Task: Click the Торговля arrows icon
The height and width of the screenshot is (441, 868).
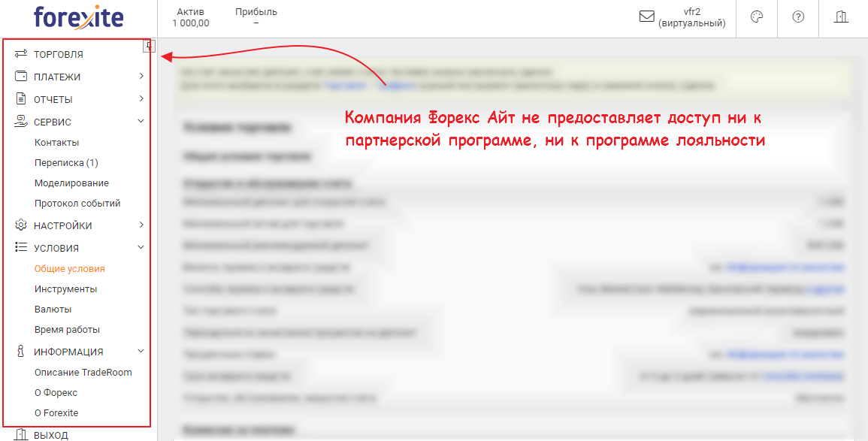Action: point(21,53)
